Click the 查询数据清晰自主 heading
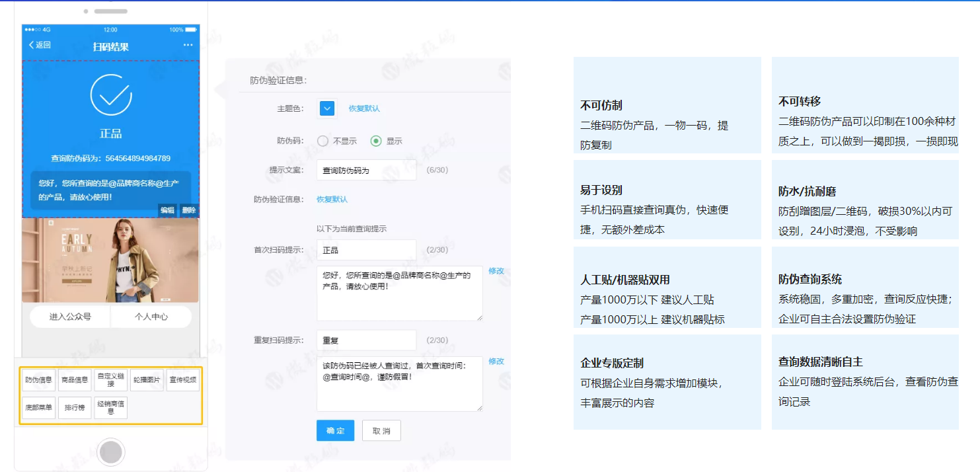 click(x=821, y=362)
